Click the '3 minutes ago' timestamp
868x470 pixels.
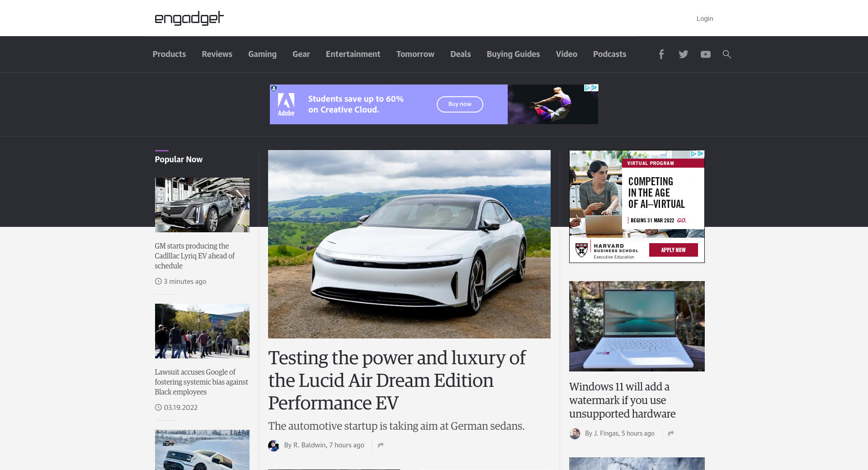pos(184,282)
